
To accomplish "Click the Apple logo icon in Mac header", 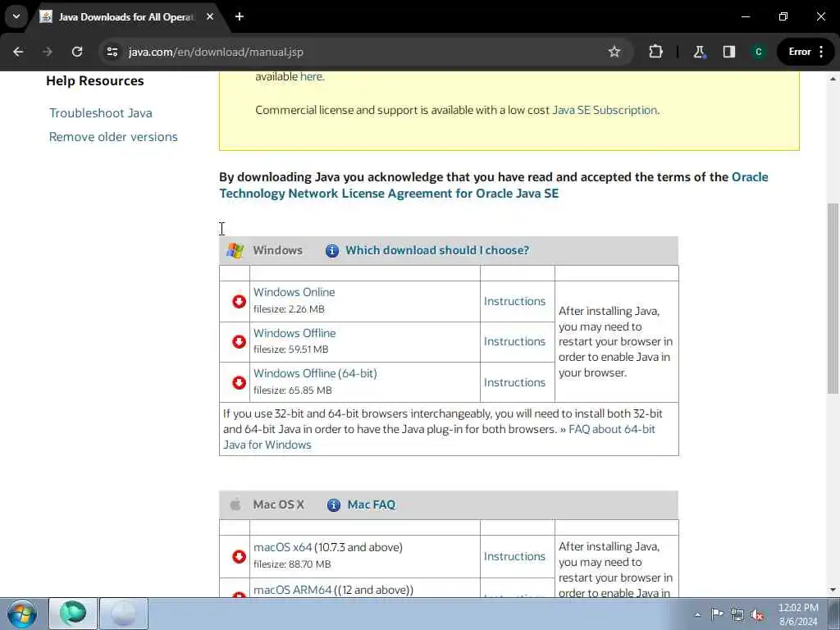I will [235, 504].
